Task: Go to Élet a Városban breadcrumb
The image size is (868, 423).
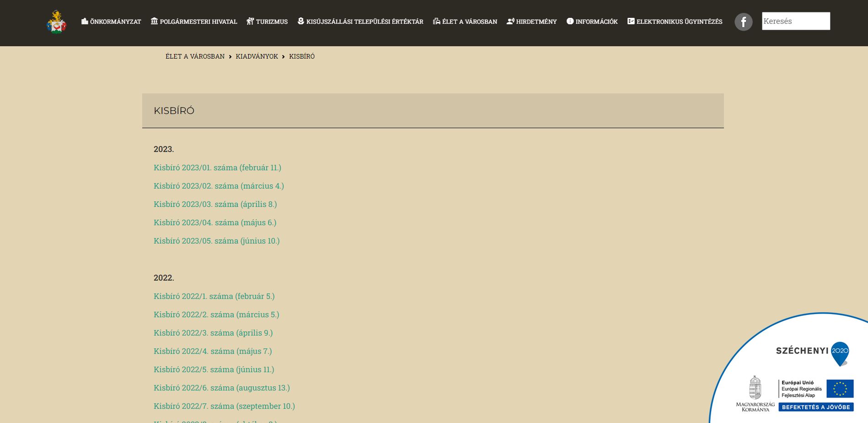Action: [195, 56]
